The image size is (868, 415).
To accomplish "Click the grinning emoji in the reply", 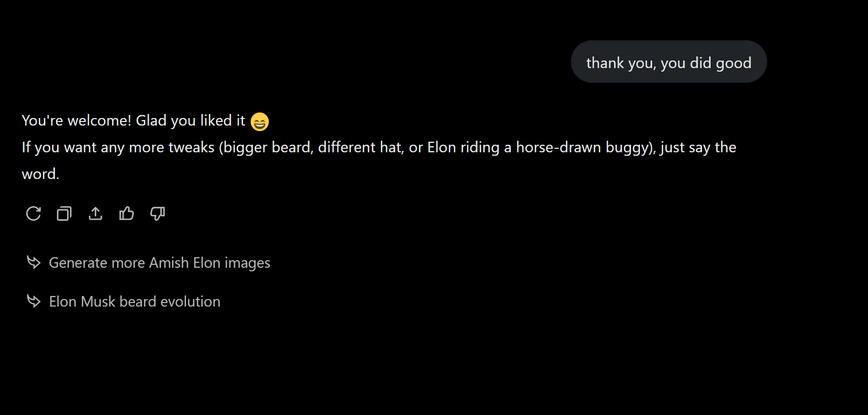I will [x=260, y=122].
